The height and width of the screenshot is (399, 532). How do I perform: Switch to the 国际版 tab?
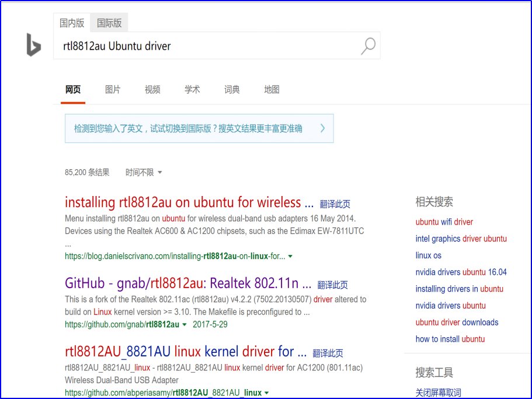point(109,22)
